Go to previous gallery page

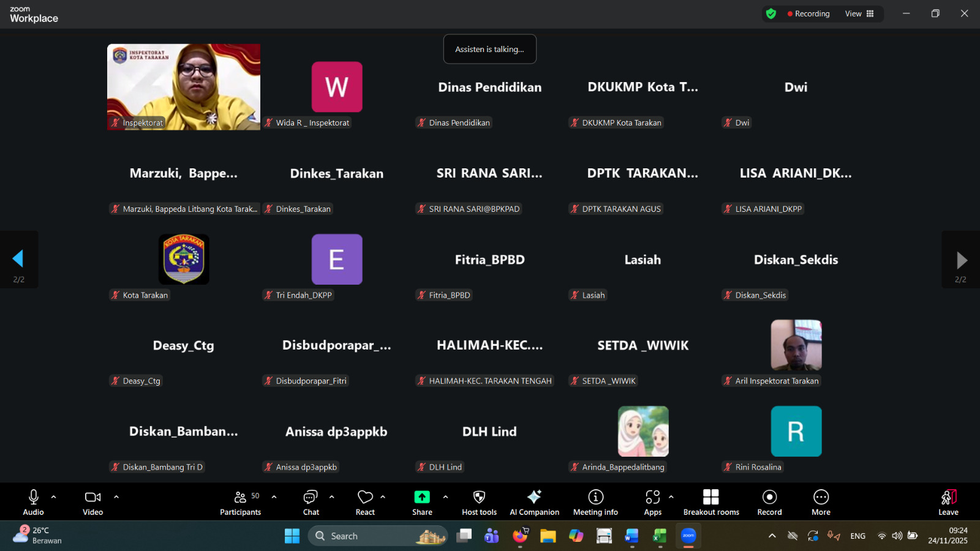[x=18, y=259]
